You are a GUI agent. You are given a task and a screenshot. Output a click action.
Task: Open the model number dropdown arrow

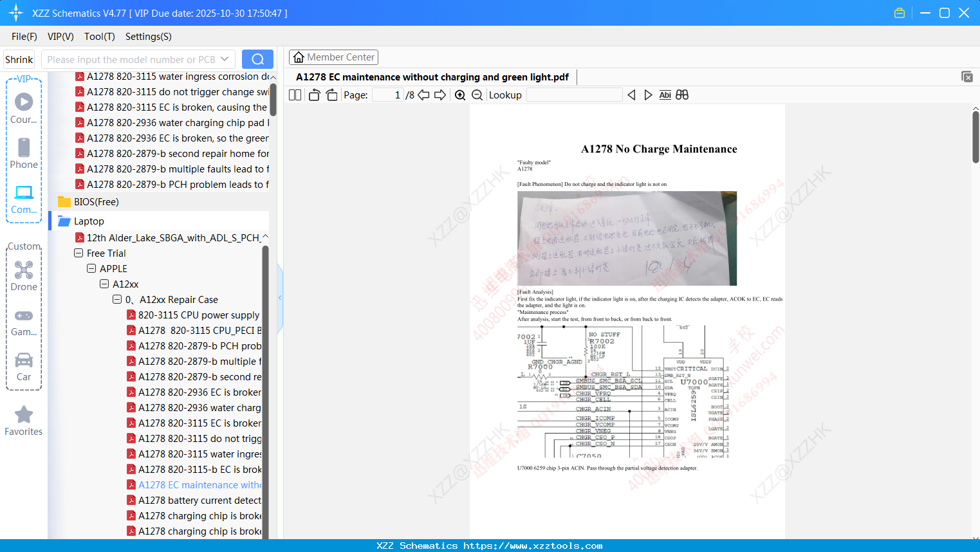click(x=225, y=59)
